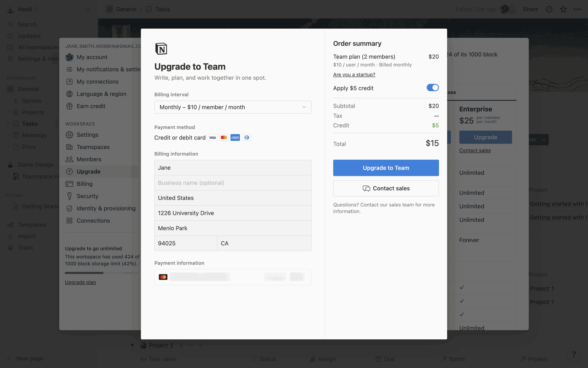588x368 pixels.
Task: Click the Contact sales button in the order summary
Action: (x=386, y=188)
